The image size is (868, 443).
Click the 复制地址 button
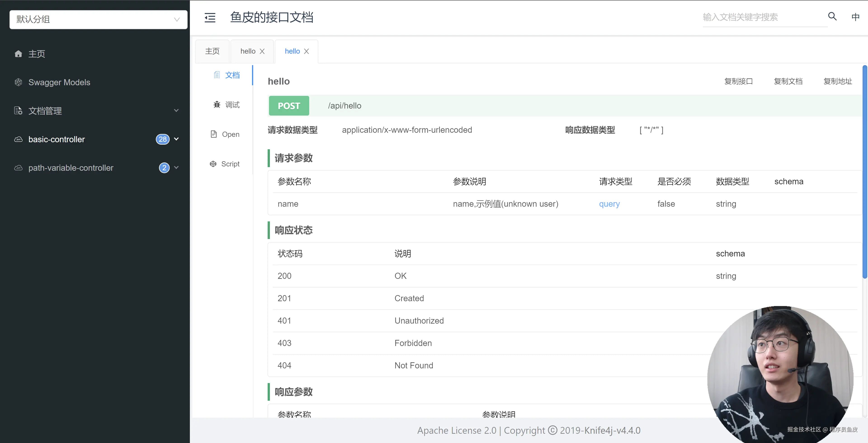[x=838, y=81]
